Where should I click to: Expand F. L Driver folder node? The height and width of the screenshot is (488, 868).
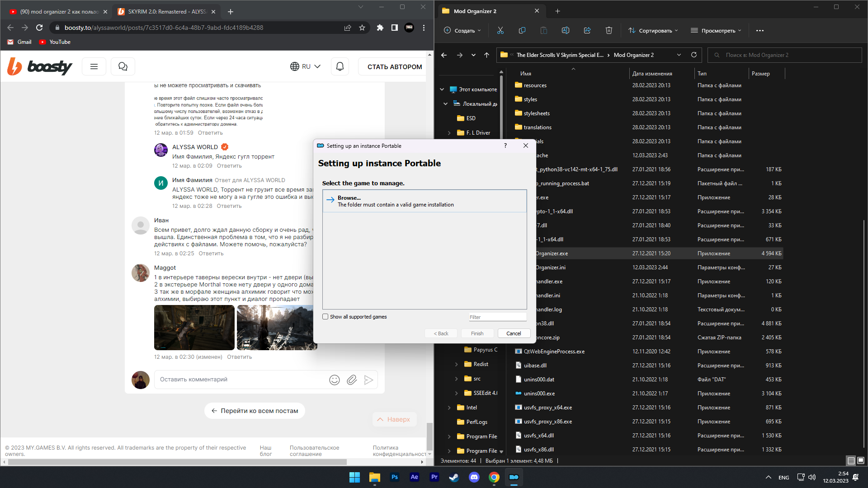coord(449,133)
